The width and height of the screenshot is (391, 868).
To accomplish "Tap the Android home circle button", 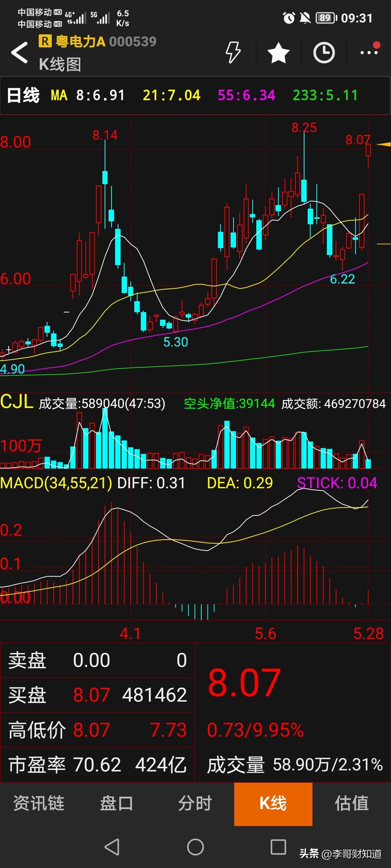I will click(x=195, y=847).
